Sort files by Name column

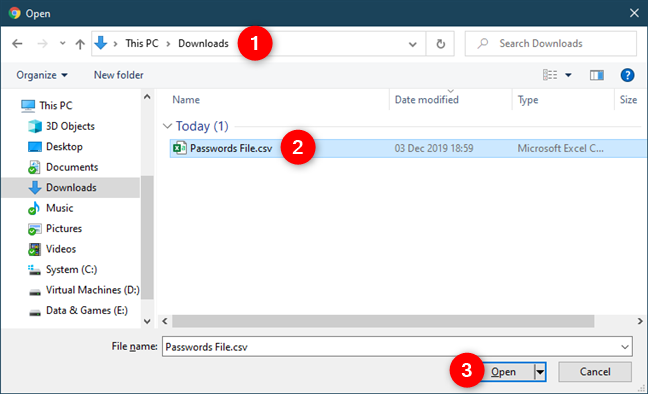(186, 100)
